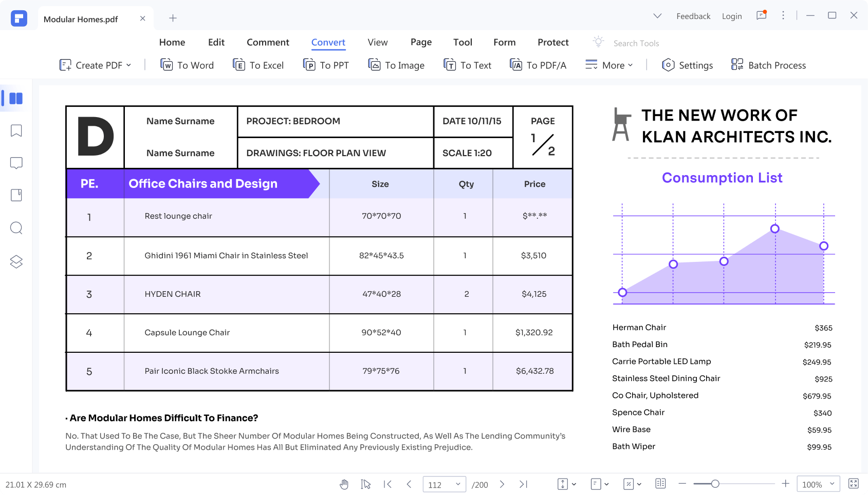Select the Hand tool in the status bar
This screenshot has height=495, width=868.
click(x=344, y=484)
